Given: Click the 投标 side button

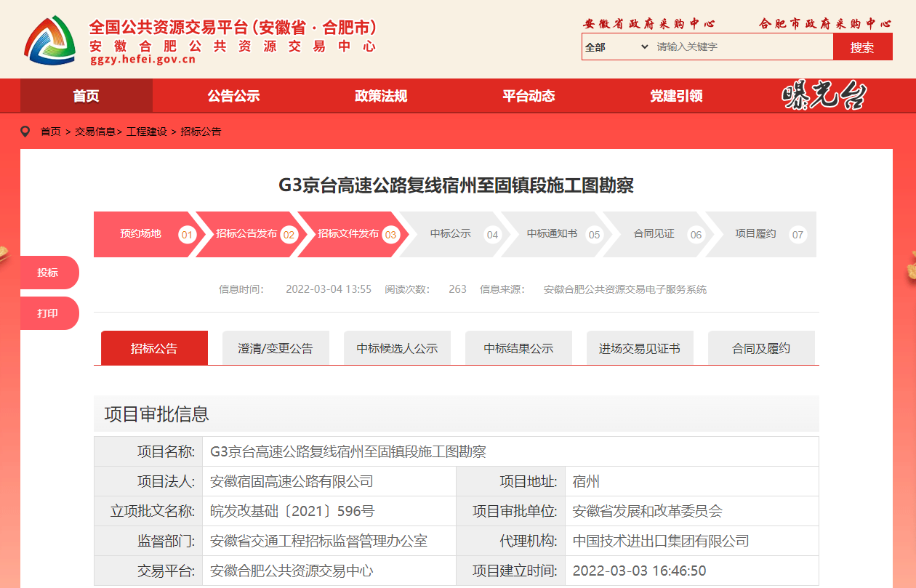Looking at the screenshot, I should tap(48, 273).
